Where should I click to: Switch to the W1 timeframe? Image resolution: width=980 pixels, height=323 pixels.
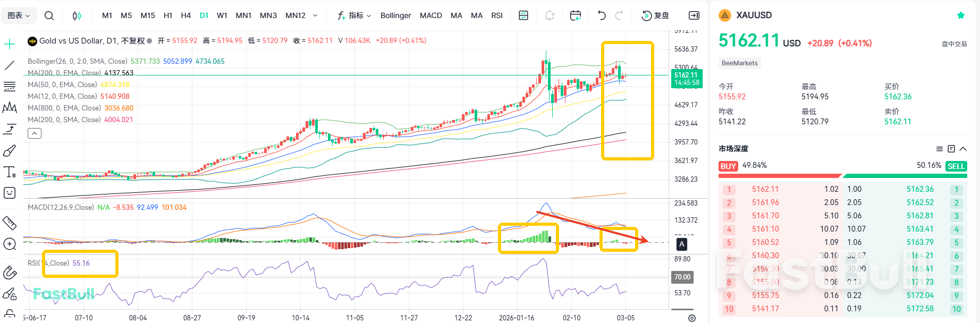pos(222,15)
